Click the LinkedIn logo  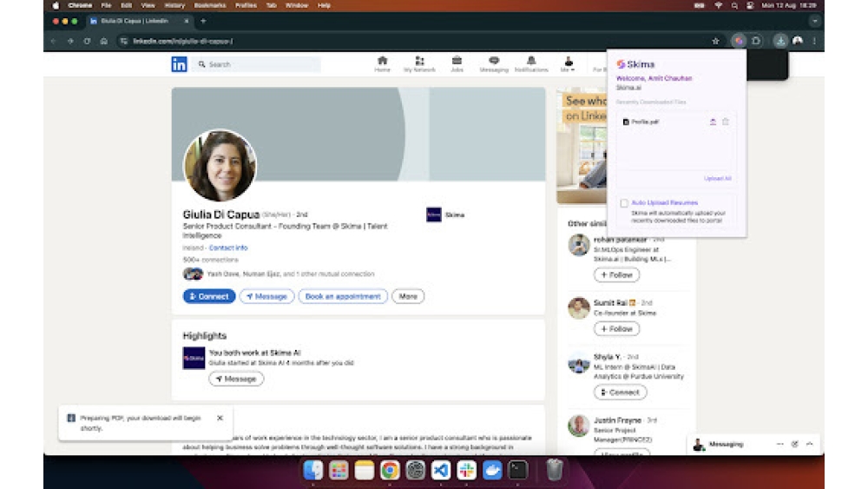tap(179, 64)
